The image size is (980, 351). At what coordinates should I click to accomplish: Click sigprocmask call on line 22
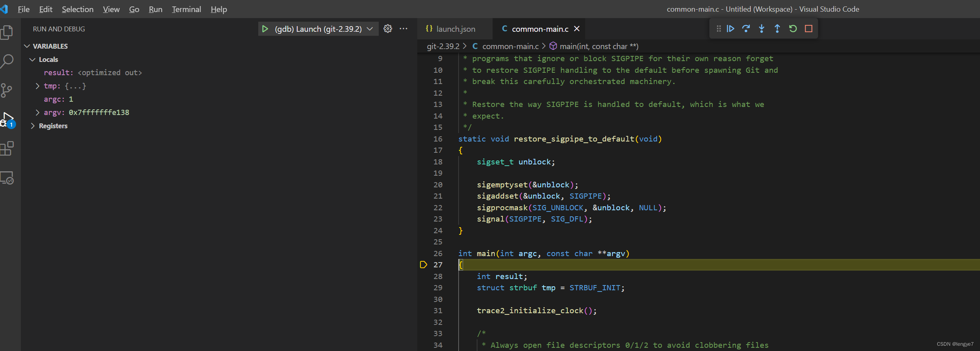(502, 208)
